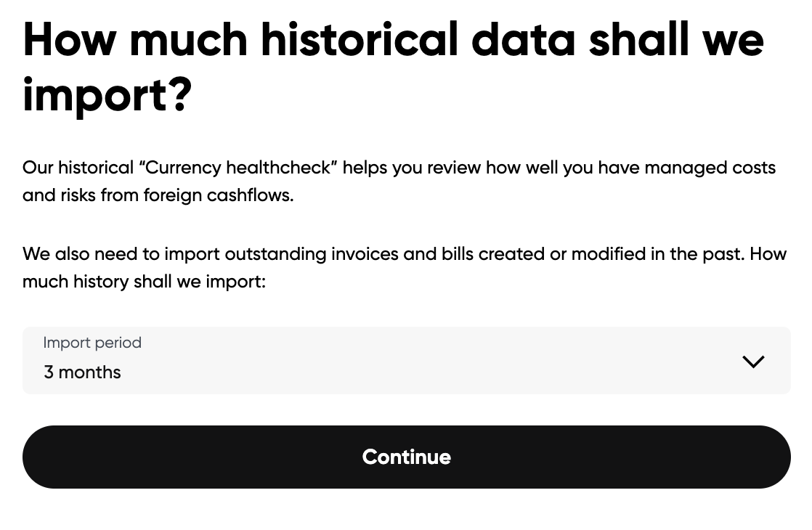
Task: Click the "Import period" field label
Action: (92, 343)
